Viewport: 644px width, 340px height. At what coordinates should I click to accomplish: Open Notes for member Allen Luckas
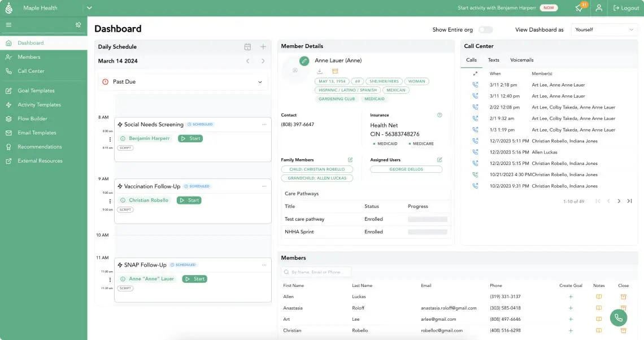599,297
